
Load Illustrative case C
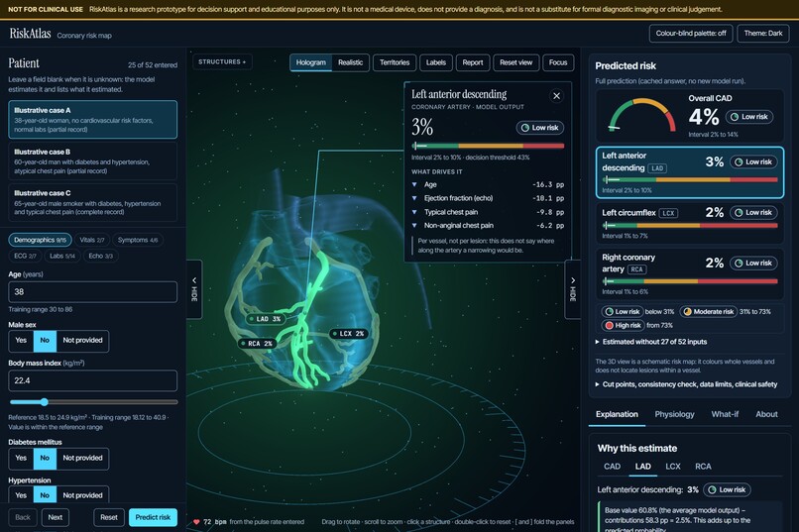point(93,203)
